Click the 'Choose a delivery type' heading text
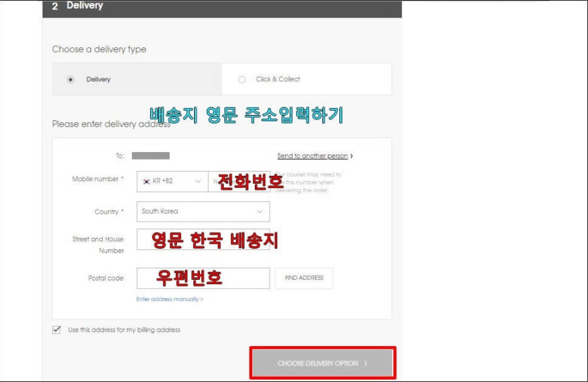This screenshot has height=382, width=588. 99,49
